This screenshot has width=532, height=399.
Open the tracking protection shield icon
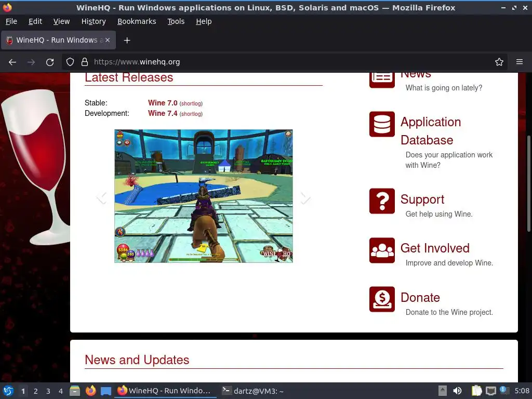coord(70,62)
